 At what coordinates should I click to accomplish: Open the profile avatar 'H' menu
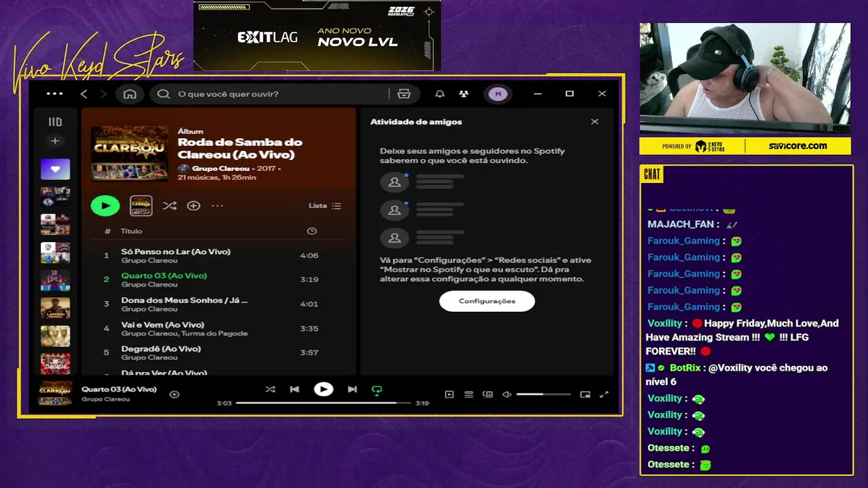[x=498, y=94]
